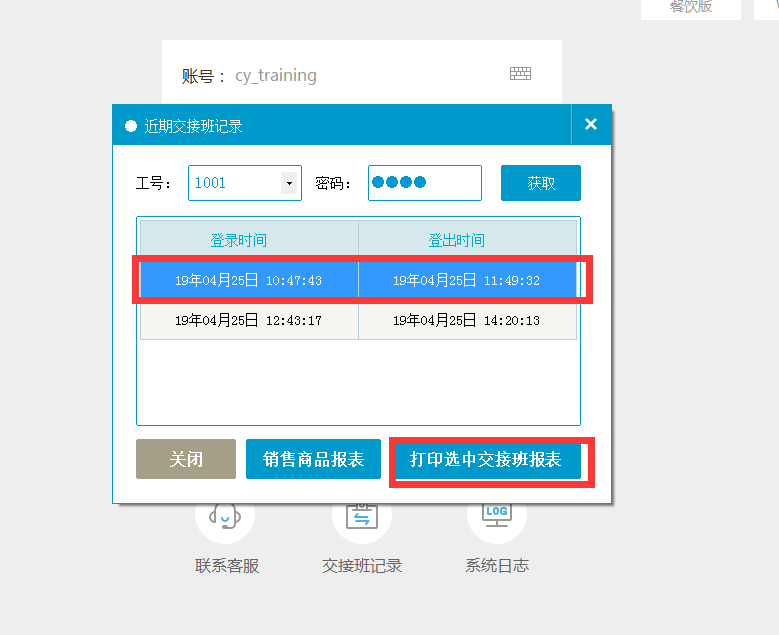Select the record logged in at 12:43:17
The width and height of the screenshot is (779, 635).
pyautogui.click(x=248, y=320)
